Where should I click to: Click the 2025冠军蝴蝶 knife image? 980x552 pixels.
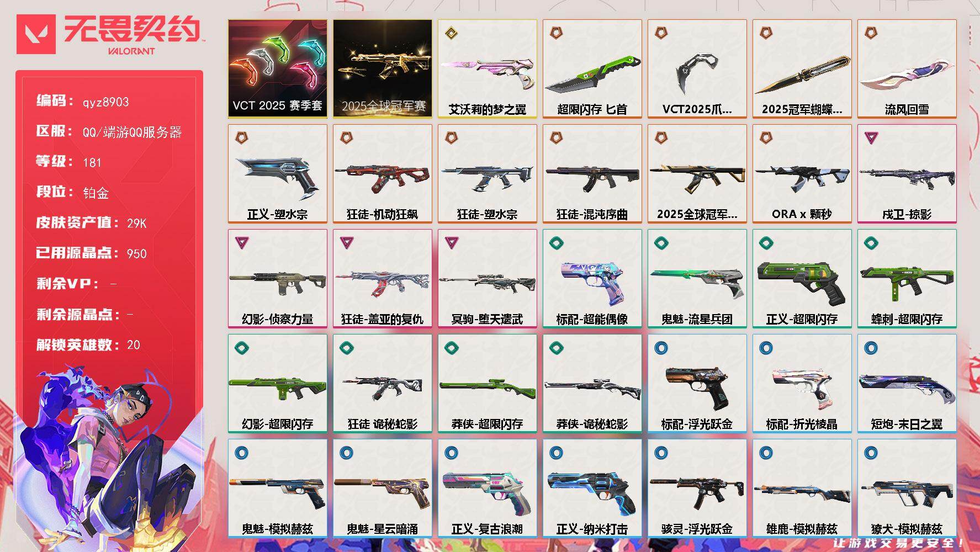coord(802,73)
